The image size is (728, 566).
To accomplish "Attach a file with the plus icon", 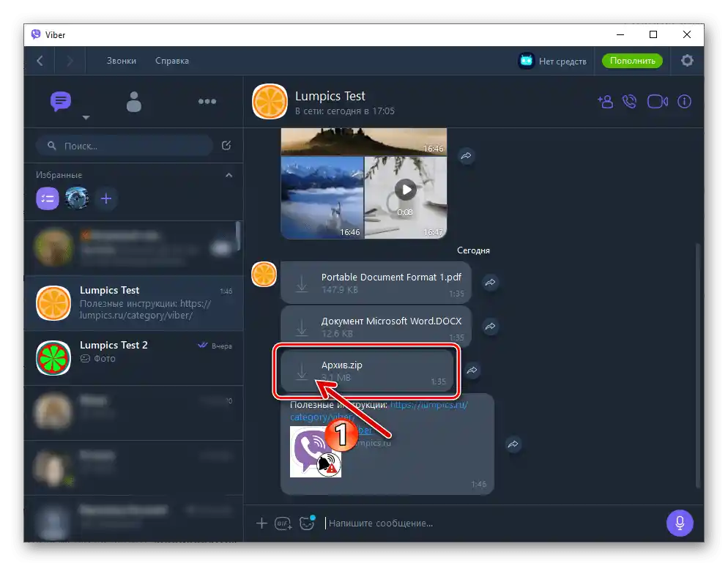I will pos(261,523).
